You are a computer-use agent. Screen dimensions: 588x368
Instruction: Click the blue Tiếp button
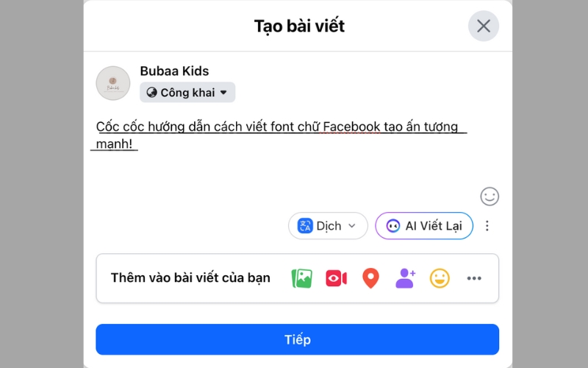[x=297, y=339]
